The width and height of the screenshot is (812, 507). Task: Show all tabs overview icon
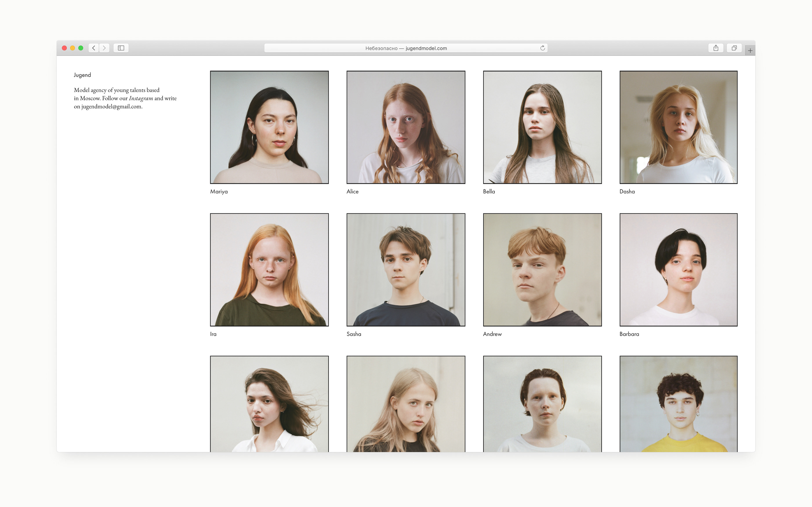(x=734, y=48)
